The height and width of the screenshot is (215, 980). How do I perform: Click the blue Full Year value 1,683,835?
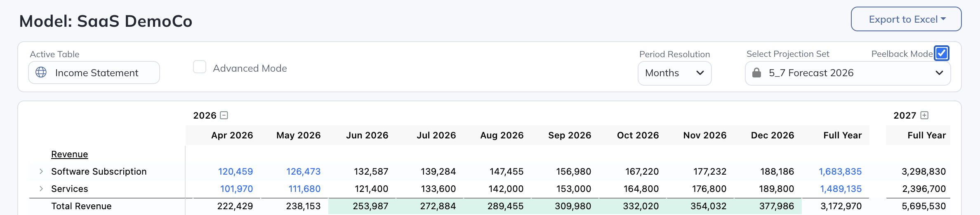click(x=840, y=171)
